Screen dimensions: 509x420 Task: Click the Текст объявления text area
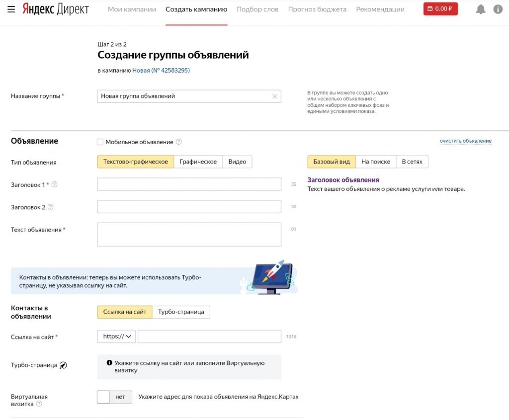click(189, 234)
